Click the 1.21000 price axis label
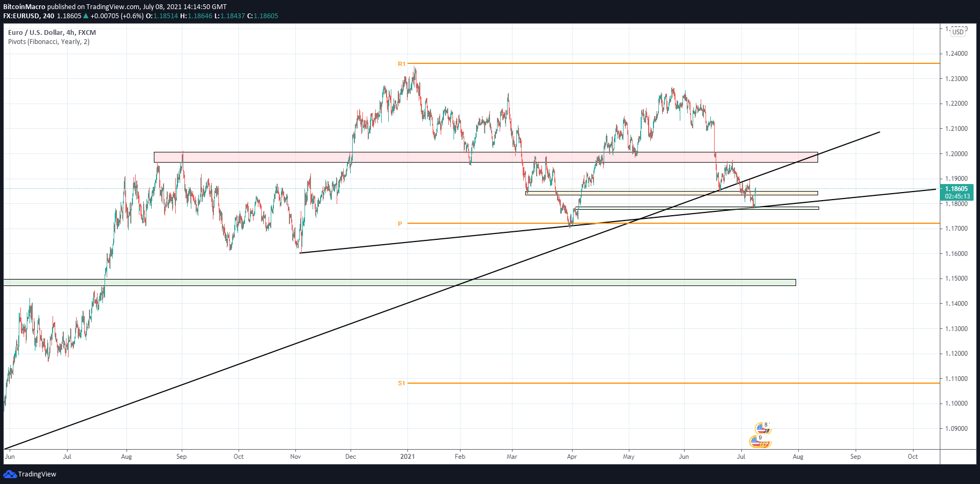Screen dimensions: 980x484 [956, 129]
